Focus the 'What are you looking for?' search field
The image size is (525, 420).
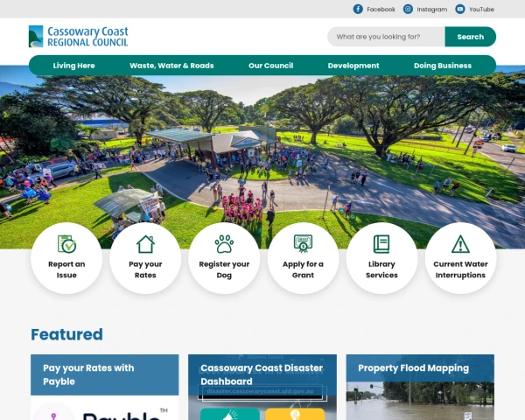(x=386, y=37)
